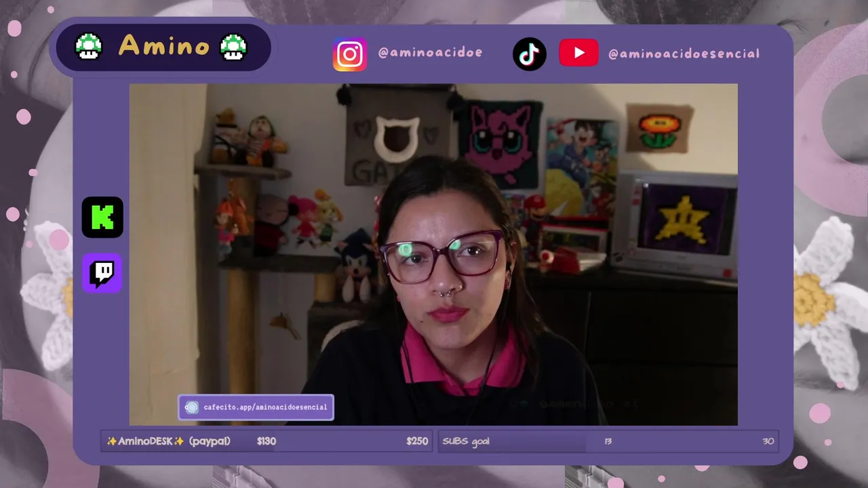The image size is (868, 488).
Task: Click the green mushroom left of Amino
Action: point(88,47)
